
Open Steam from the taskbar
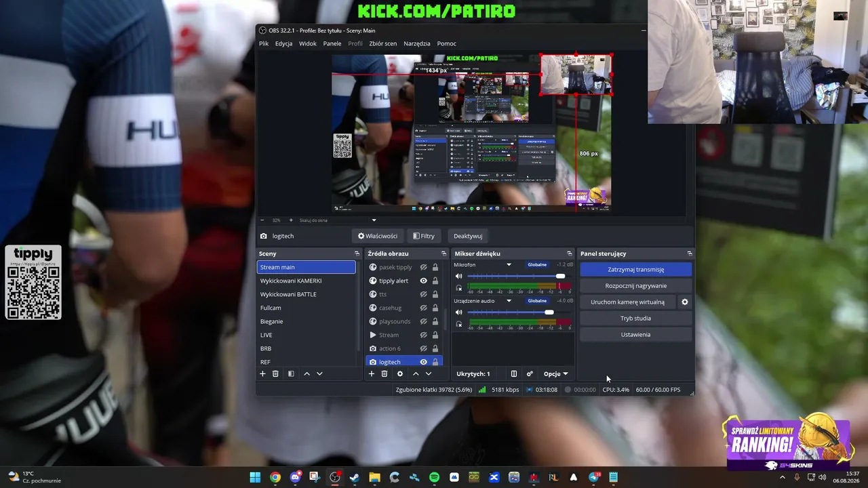pyautogui.click(x=354, y=477)
